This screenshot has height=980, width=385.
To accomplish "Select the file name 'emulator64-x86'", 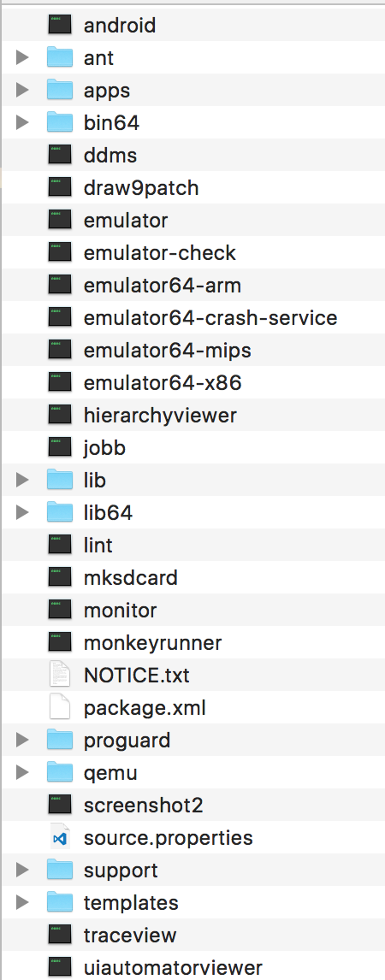I will point(163,383).
